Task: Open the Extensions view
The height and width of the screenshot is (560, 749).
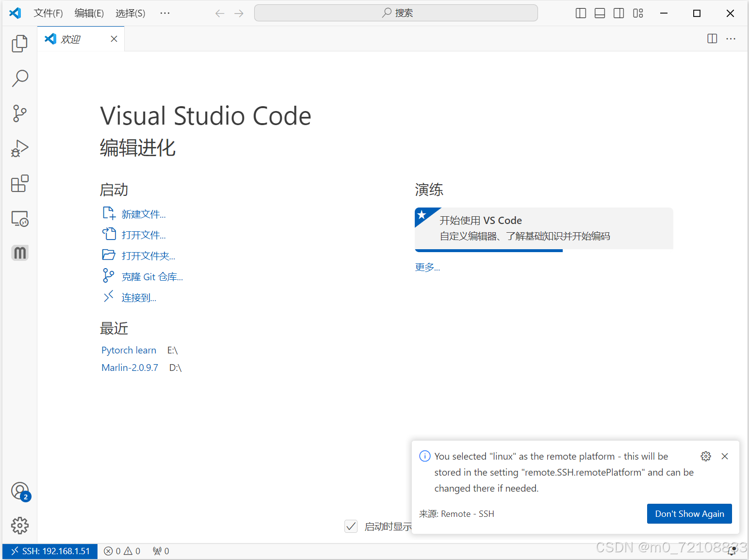Action: [x=19, y=183]
